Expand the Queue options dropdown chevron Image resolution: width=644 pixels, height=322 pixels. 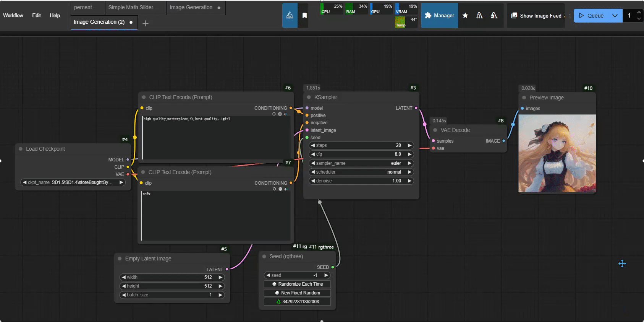615,16
